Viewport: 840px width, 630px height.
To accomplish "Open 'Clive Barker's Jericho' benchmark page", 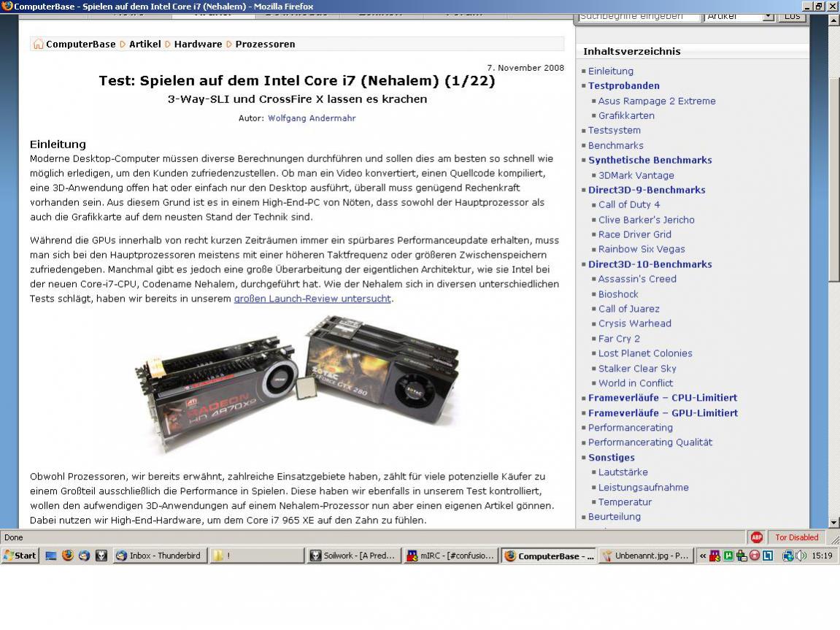I will [x=646, y=220].
